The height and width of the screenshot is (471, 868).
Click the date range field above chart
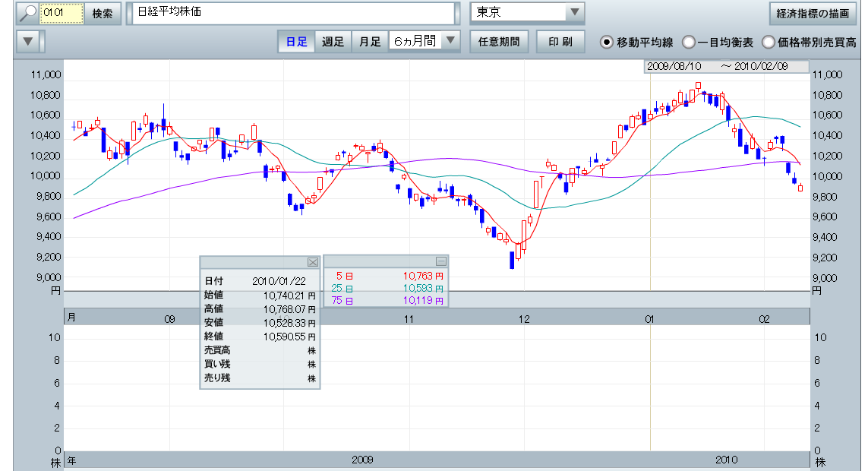pyautogui.click(x=727, y=66)
